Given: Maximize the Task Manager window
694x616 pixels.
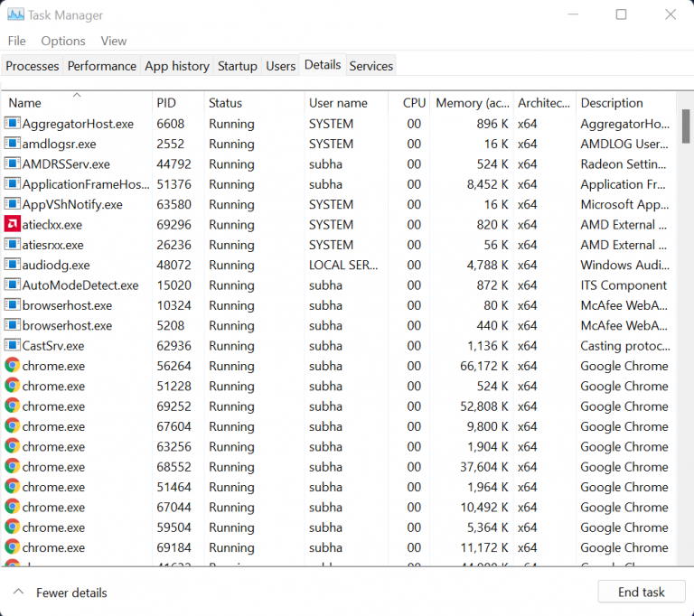Looking at the screenshot, I should (621, 14).
